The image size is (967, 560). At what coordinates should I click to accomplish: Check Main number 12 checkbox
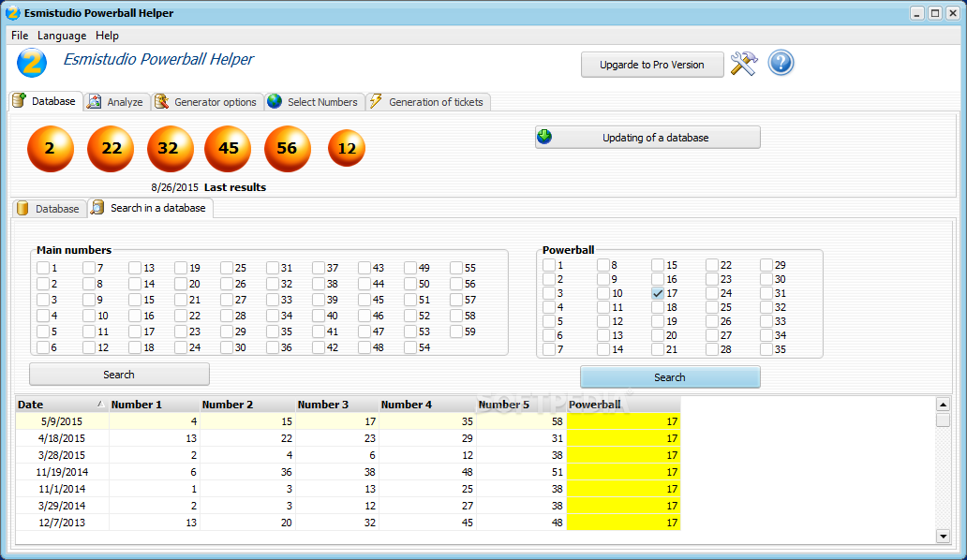coord(89,347)
